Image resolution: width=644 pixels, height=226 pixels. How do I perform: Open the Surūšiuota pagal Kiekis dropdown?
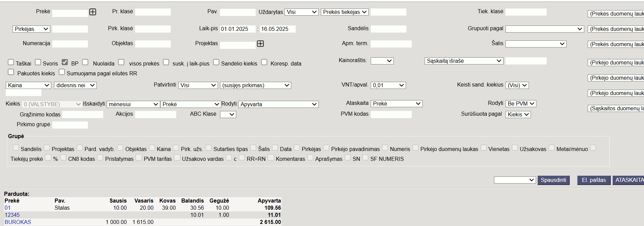coord(518,115)
